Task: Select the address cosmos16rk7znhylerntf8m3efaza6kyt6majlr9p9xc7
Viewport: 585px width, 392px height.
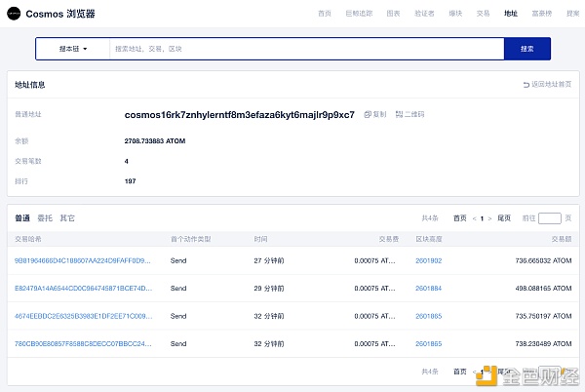Action: 240,115
